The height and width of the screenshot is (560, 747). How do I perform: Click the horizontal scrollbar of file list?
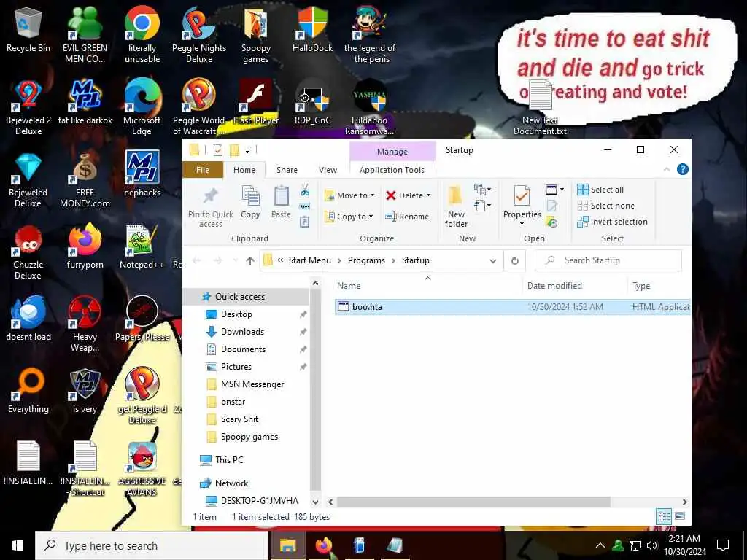point(473,502)
